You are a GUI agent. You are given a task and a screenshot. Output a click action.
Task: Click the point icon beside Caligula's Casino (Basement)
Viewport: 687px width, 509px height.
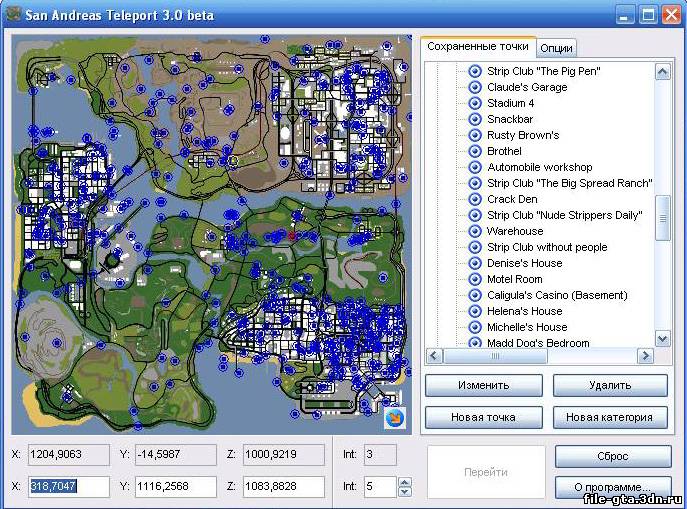click(x=475, y=295)
